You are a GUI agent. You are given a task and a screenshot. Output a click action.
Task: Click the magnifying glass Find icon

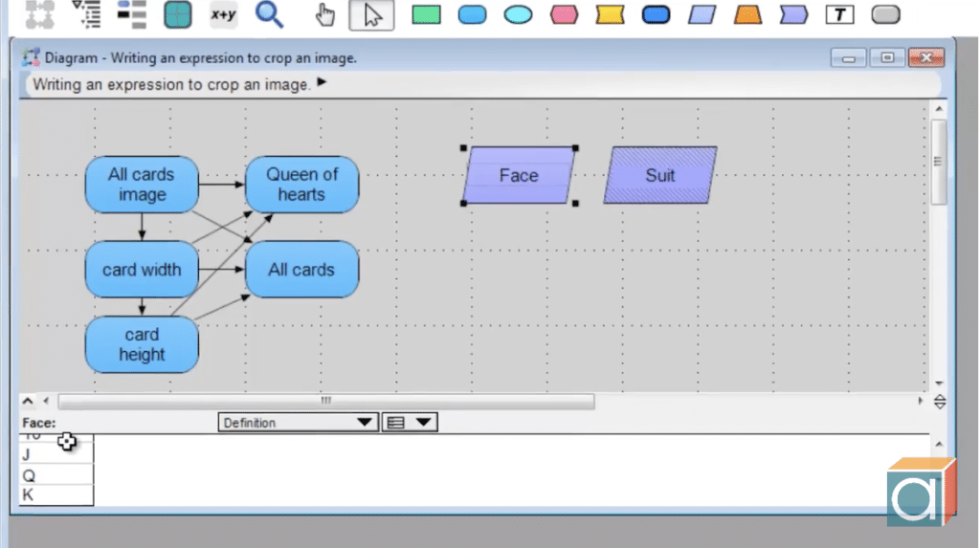click(x=269, y=14)
